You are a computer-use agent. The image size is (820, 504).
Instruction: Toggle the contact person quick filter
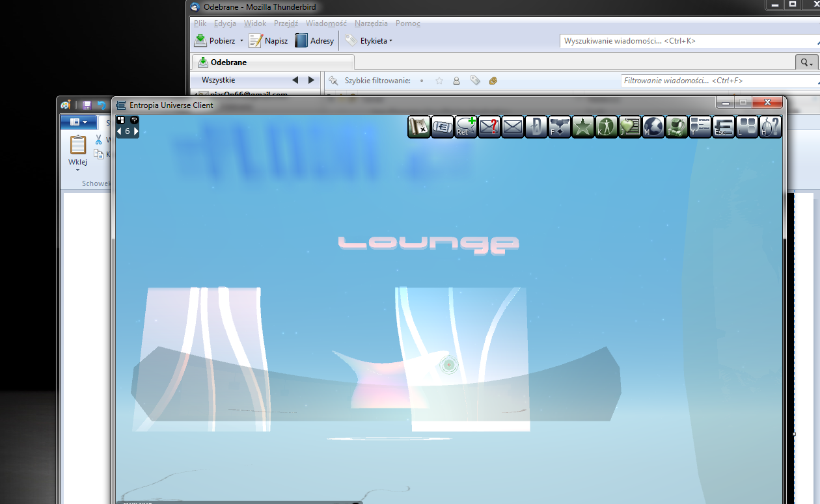pos(456,81)
